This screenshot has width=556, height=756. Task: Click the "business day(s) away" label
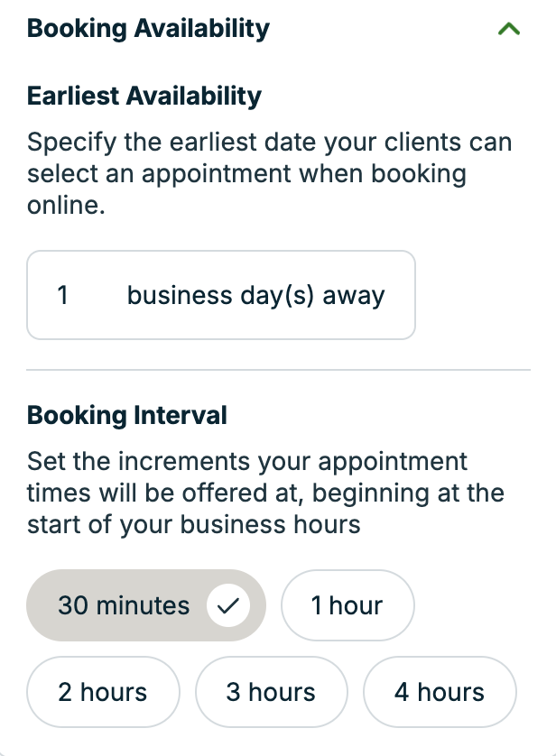256,295
